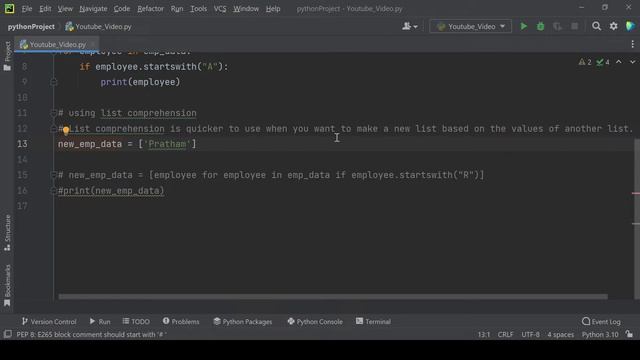Open the Youtube_Video run configuration dropdown
Screen dimensions: 640x360
click(471, 27)
